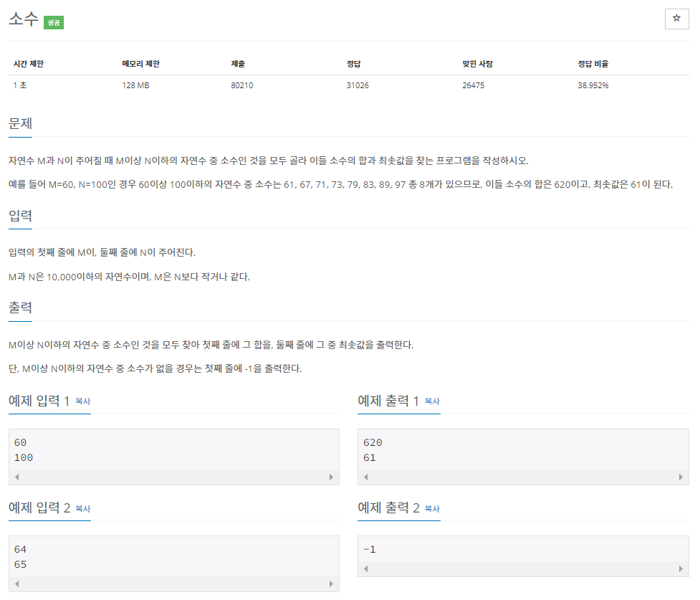700x600 pixels.
Task: Click right scroll arrow of example input 1
Action: click(331, 477)
